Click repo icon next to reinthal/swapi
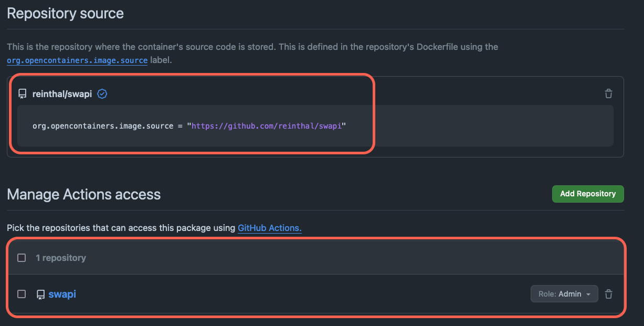 coord(22,94)
